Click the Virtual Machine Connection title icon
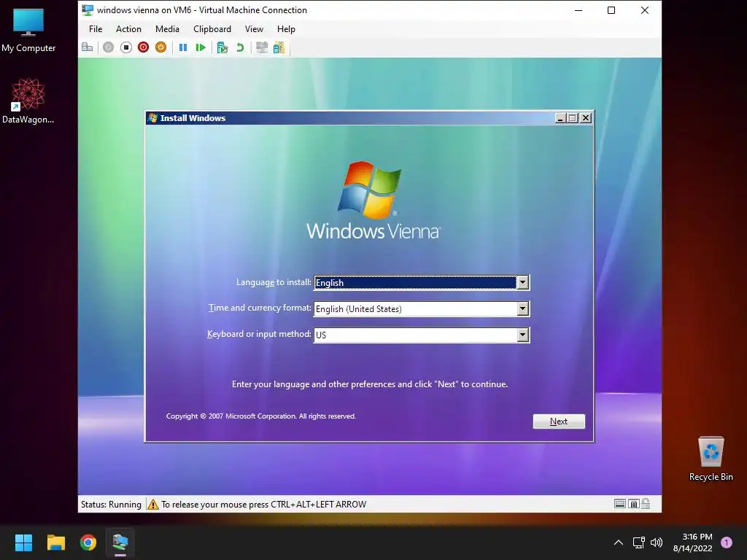This screenshot has height=560, width=747. tap(88, 10)
